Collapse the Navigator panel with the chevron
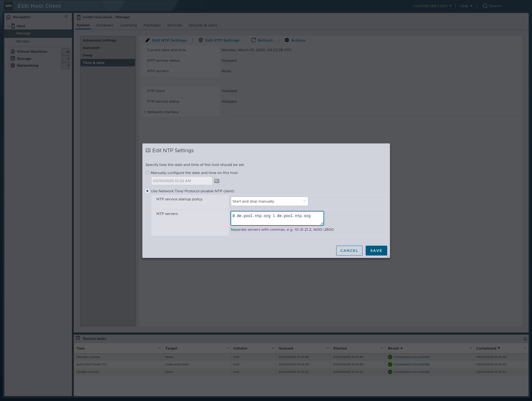The height and width of the screenshot is (401, 532). coord(66,17)
